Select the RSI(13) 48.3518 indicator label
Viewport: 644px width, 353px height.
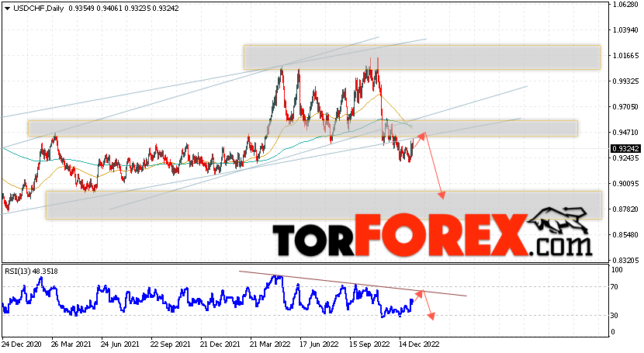[31, 272]
